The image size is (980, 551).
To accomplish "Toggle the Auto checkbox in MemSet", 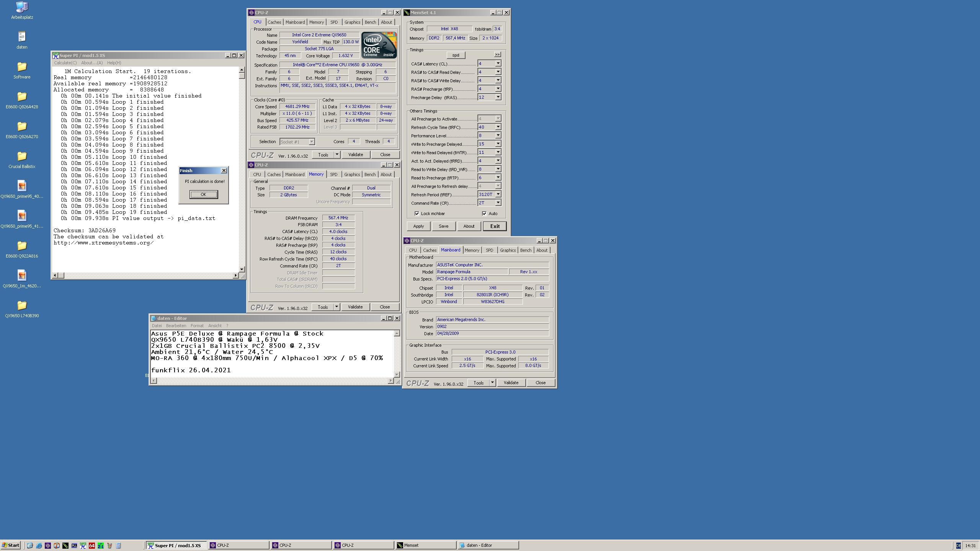I will pyautogui.click(x=484, y=214).
